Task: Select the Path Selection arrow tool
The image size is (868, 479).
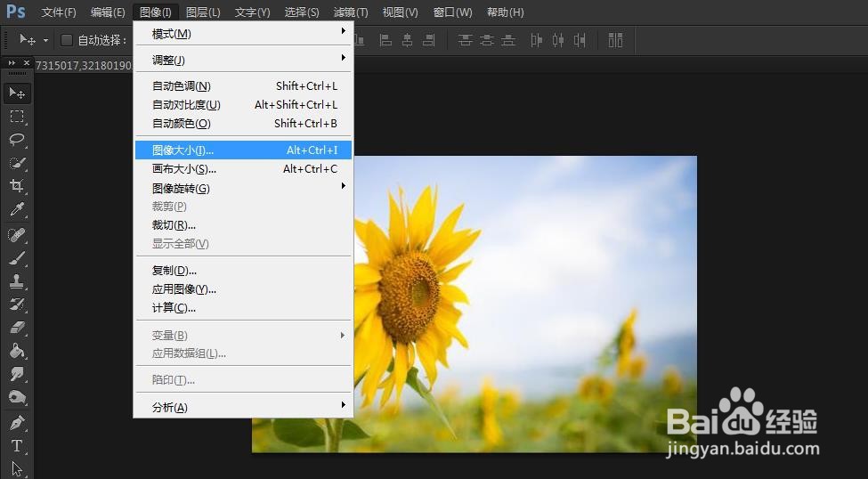Action: [x=17, y=469]
